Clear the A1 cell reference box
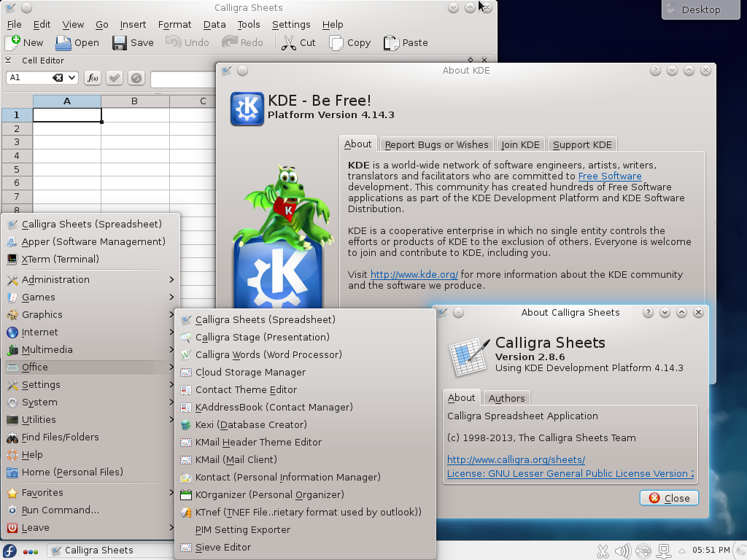 coord(58,77)
